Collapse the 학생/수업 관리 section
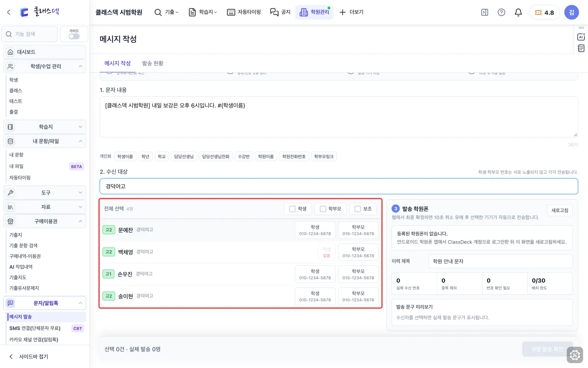Viewport: 588px width, 368px height. tap(45, 66)
